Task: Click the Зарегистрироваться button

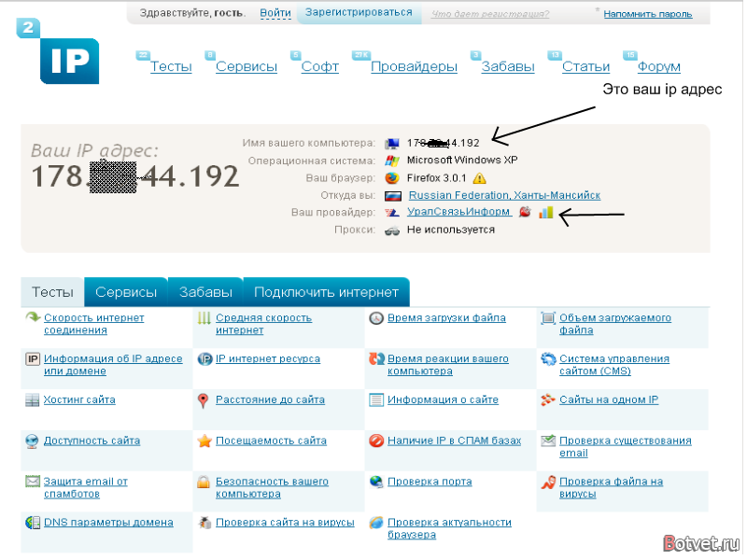Action: [359, 13]
